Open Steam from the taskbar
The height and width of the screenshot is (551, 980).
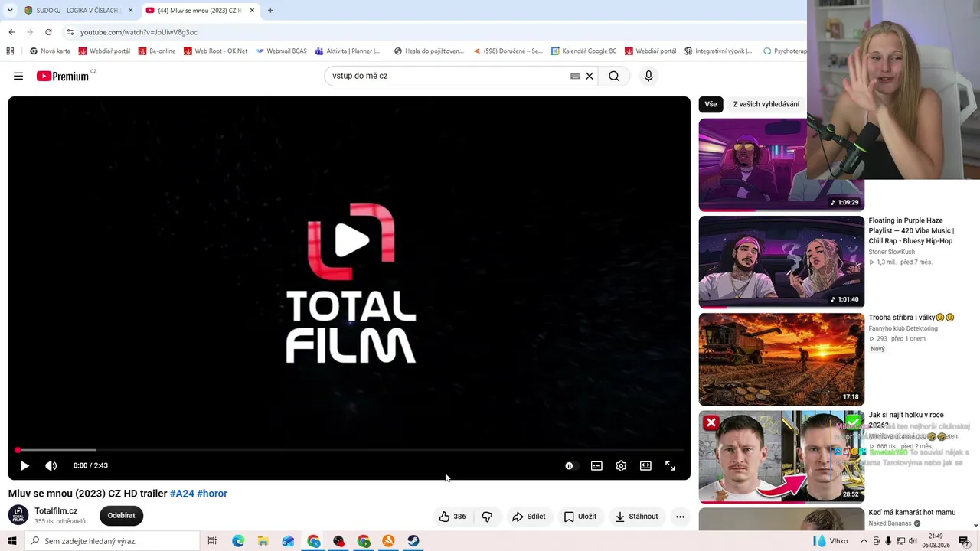click(413, 541)
